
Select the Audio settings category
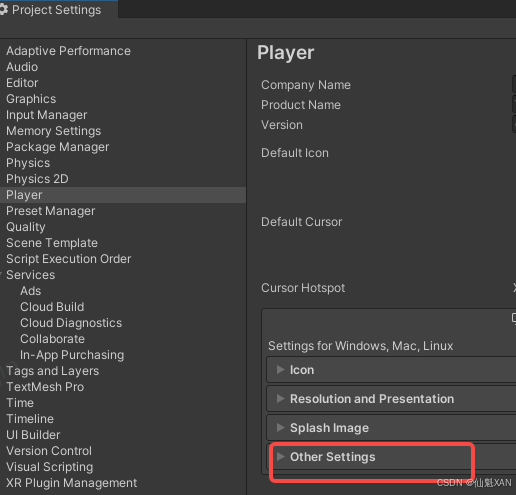22,67
